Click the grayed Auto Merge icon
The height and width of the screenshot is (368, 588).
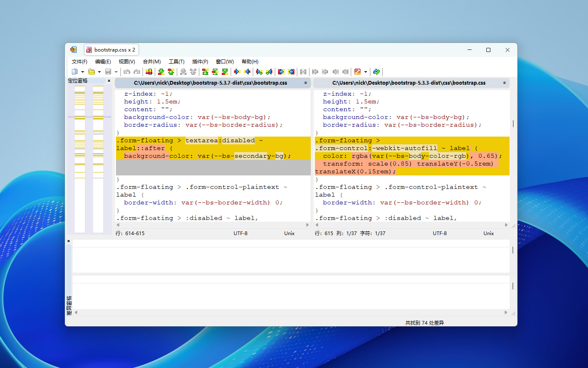coord(303,72)
